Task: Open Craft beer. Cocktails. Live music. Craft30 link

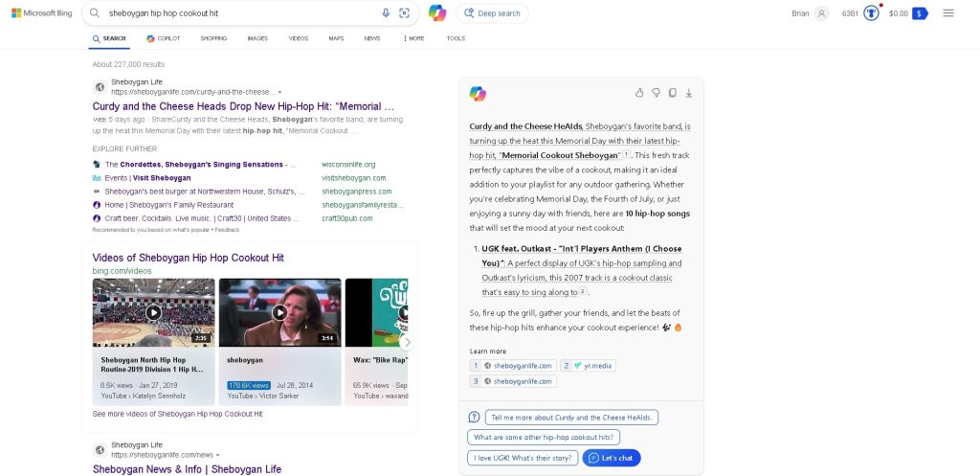Action: coord(202,219)
